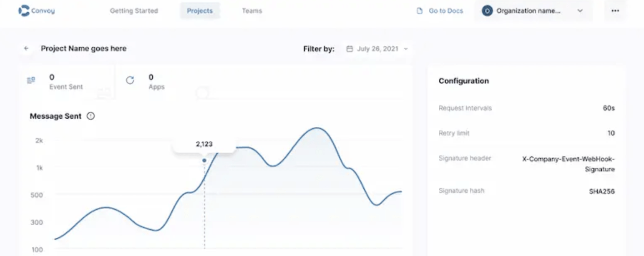
Task: Open the three-dots more options menu
Action: click(615, 11)
